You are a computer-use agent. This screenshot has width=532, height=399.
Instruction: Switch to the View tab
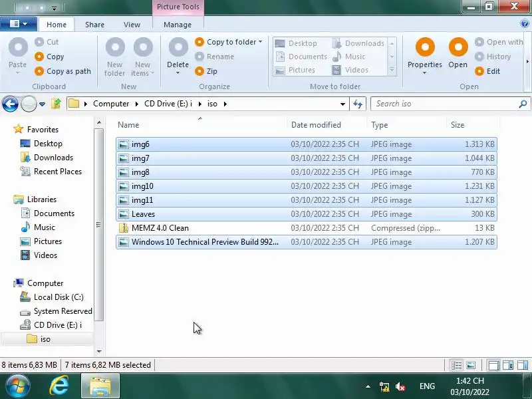(132, 25)
